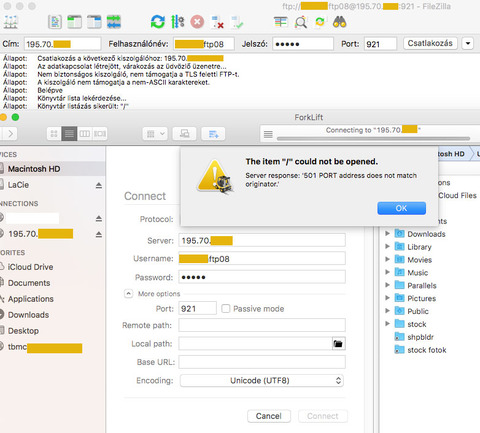The image size is (480, 433).
Task: Click OK in the error dialog
Action: point(401,208)
